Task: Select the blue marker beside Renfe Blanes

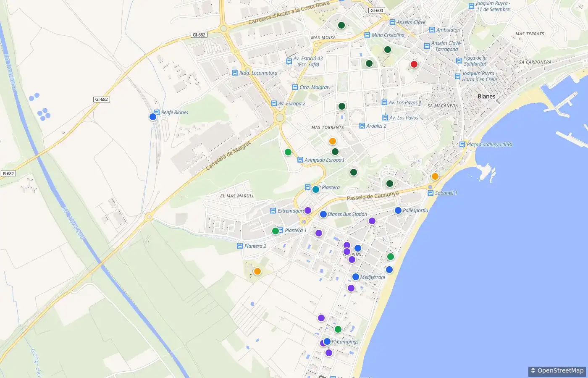Action: point(153,117)
